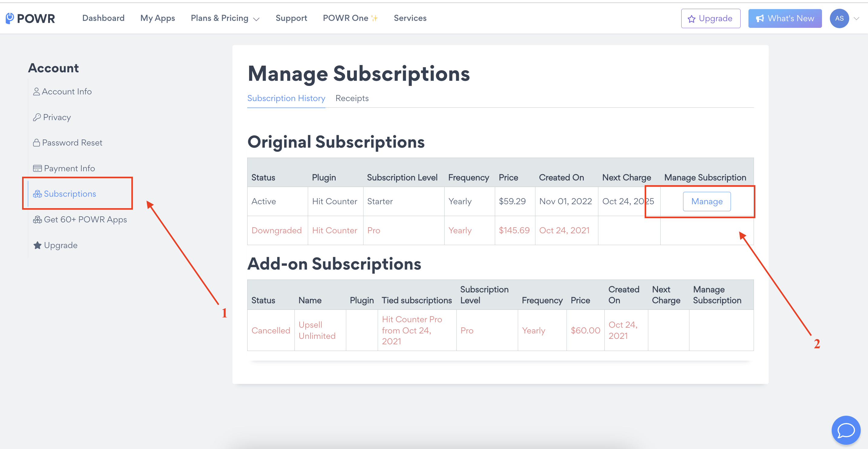Click the Cancelled status cell
The height and width of the screenshot is (449, 868).
click(271, 330)
